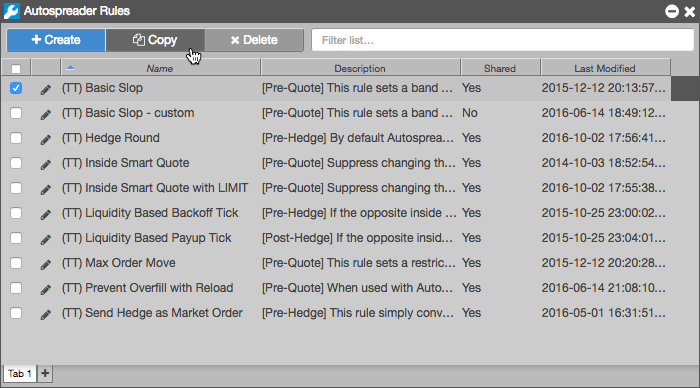
Task: Edit (TT) Prevent Overfill with Reload pencil
Action: [x=46, y=289]
